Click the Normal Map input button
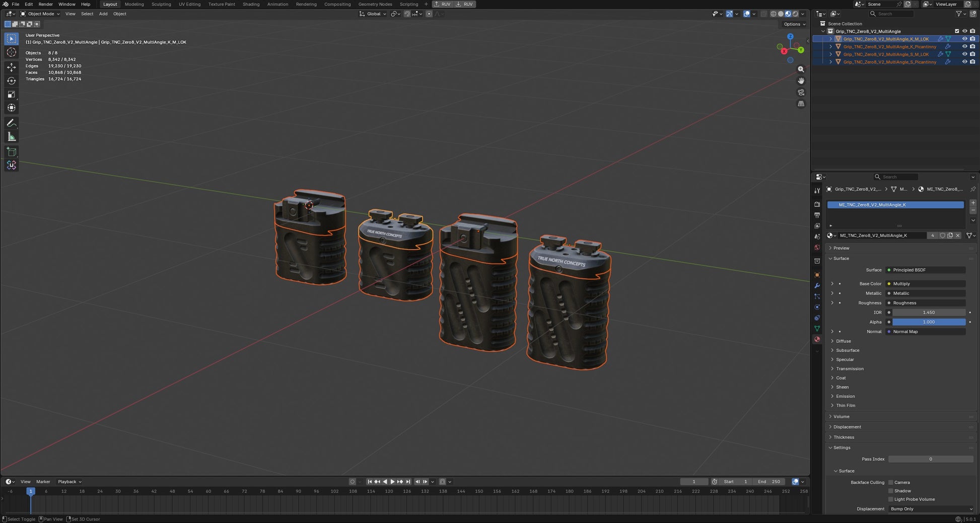This screenshot has height=523, width=980. pyautogui.click(x=926, y=332)
